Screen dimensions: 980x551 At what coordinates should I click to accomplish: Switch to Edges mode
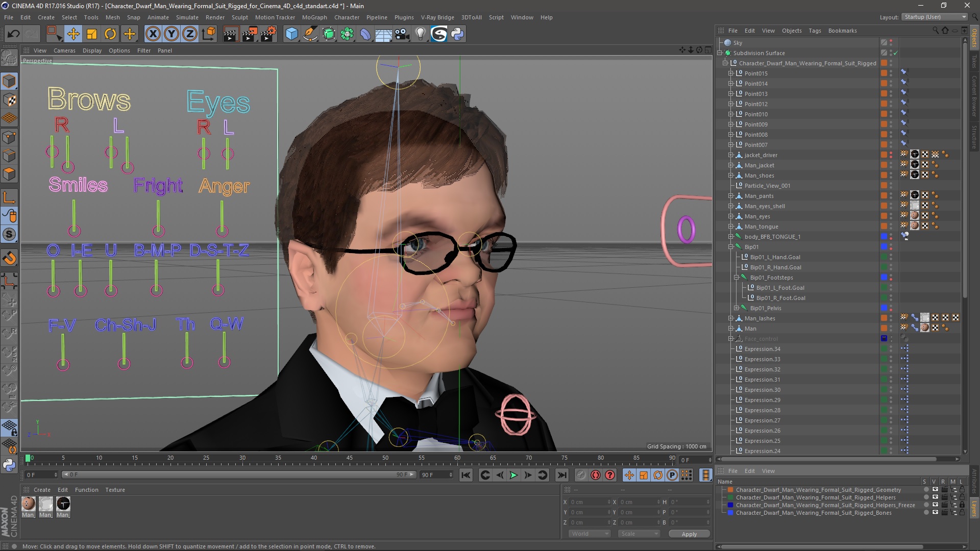coord(9,156)
